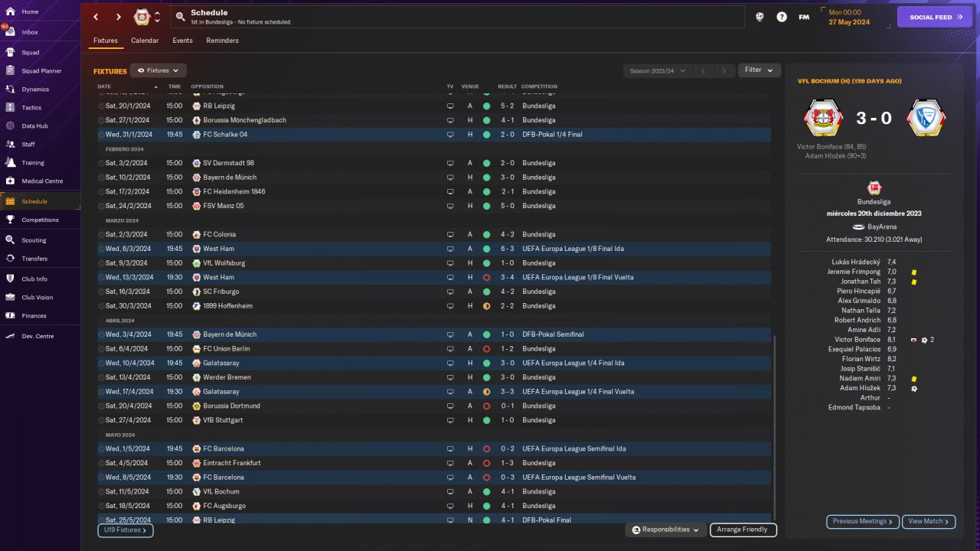Toggle marker for FC Augsburgo 18/5/2024 fixture

(102, 506)
